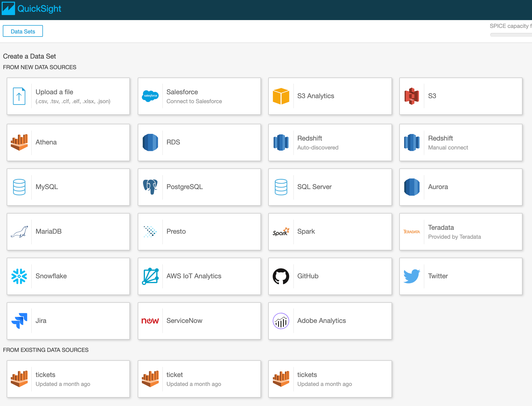Screen dimensions: 532x406
Task: Choose the Redshift Manual connect icon
Action: pyautogui.click(x=412, y=142)
